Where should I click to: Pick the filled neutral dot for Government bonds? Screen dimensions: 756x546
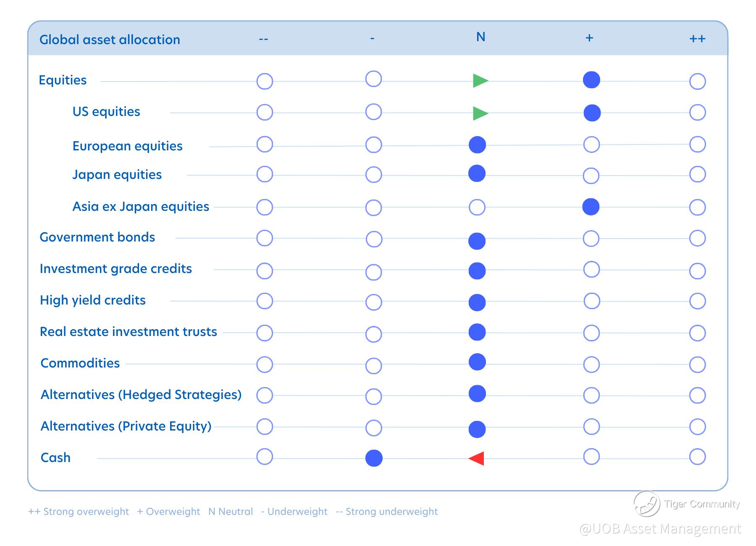(477, 241)
